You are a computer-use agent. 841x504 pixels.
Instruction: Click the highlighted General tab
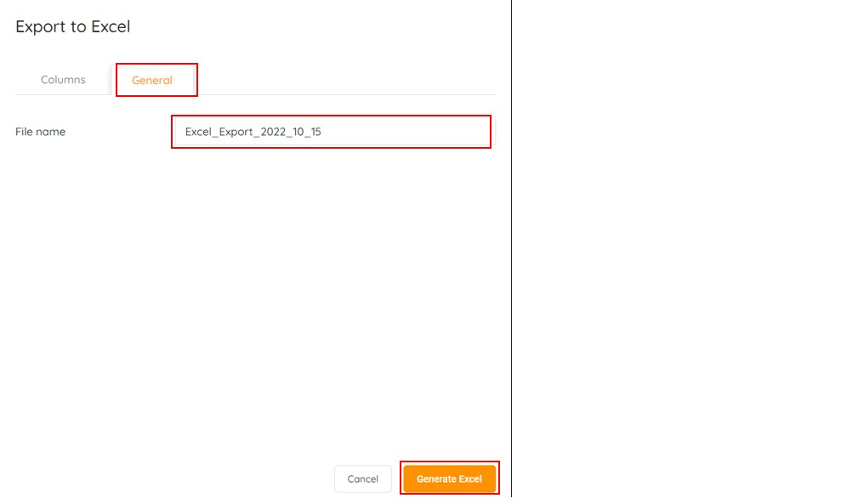click(152, 81)
